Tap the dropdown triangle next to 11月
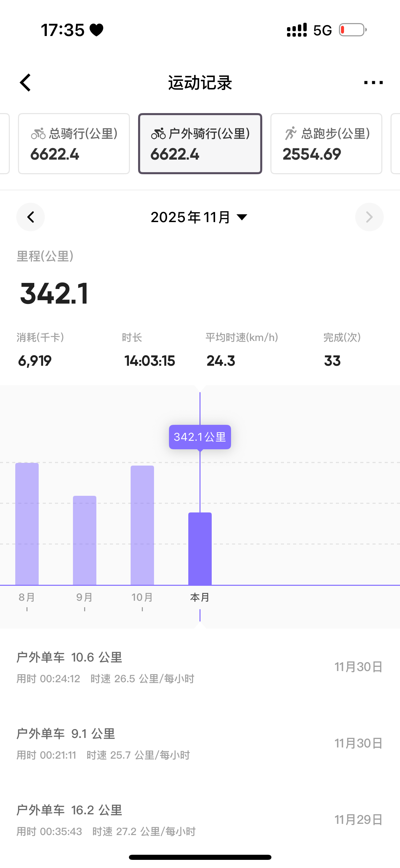The image size is (400, 868). [242, 217]
